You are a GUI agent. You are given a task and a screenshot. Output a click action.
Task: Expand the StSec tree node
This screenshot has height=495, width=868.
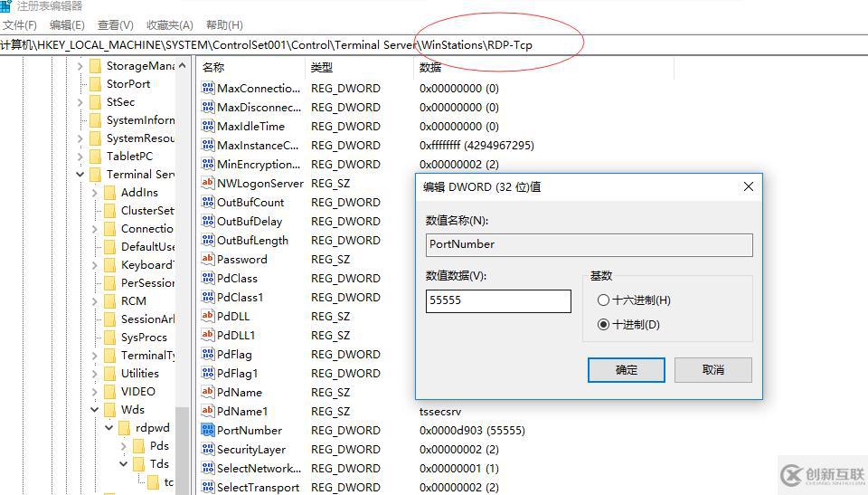80,102
